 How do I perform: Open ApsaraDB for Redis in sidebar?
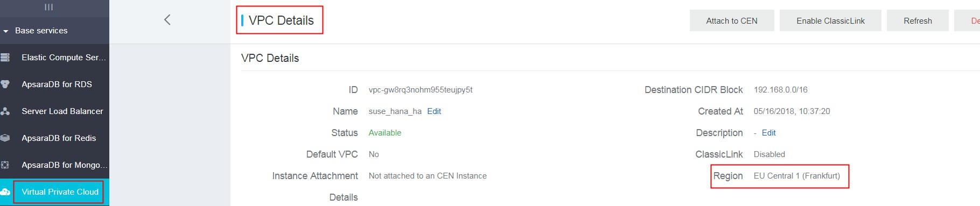point(59,138)
